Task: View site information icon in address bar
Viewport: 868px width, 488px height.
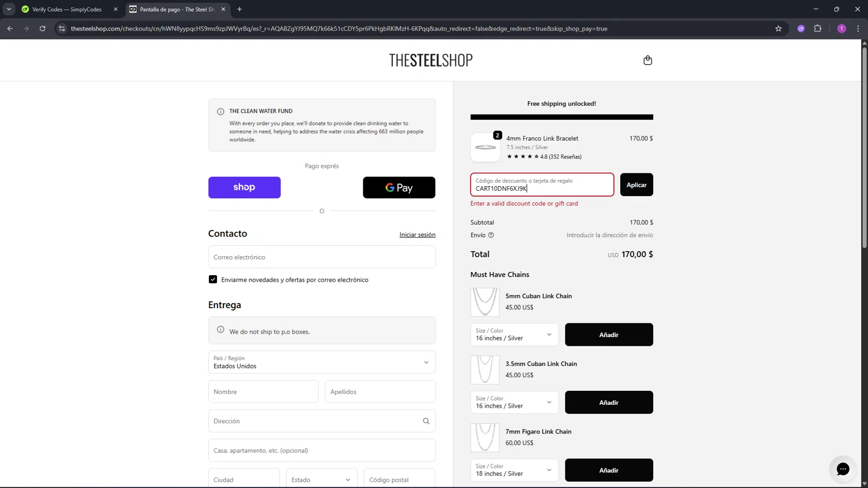Action: (x=62, y=28)
